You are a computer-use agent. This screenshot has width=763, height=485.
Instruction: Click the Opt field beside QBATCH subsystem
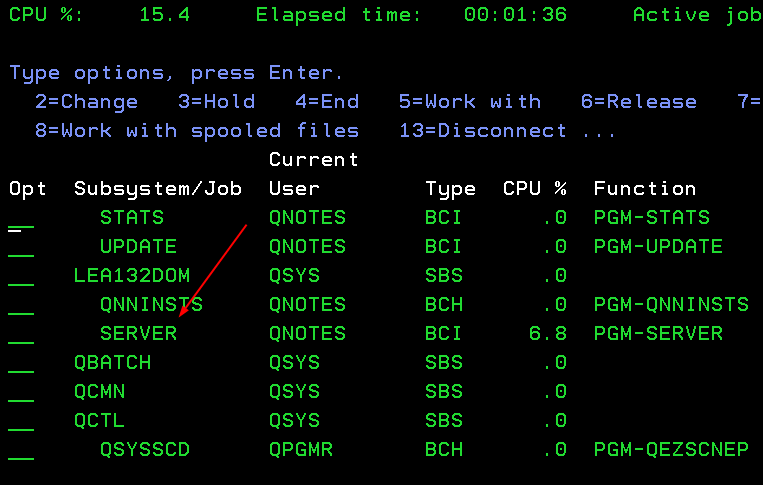coord(21,363)
